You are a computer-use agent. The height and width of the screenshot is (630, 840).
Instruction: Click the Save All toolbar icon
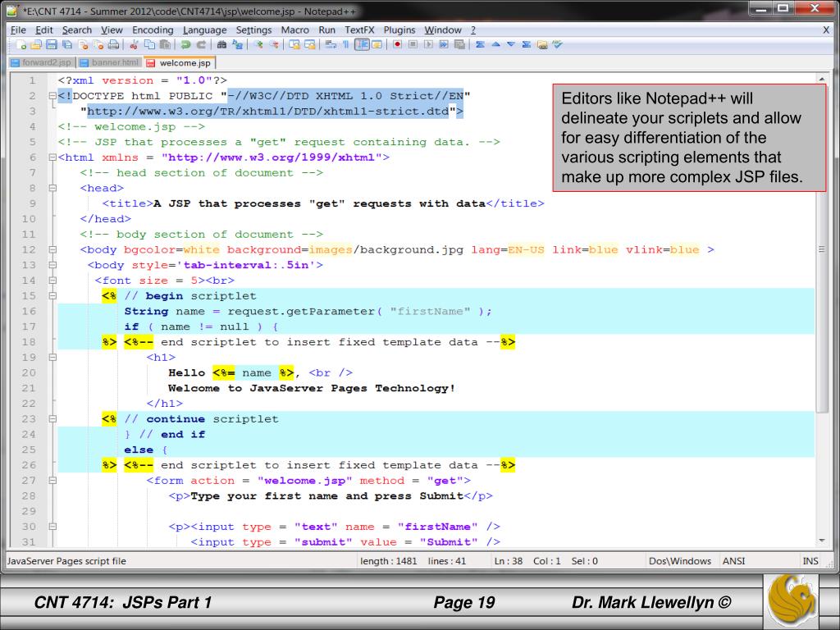point(67,45)
